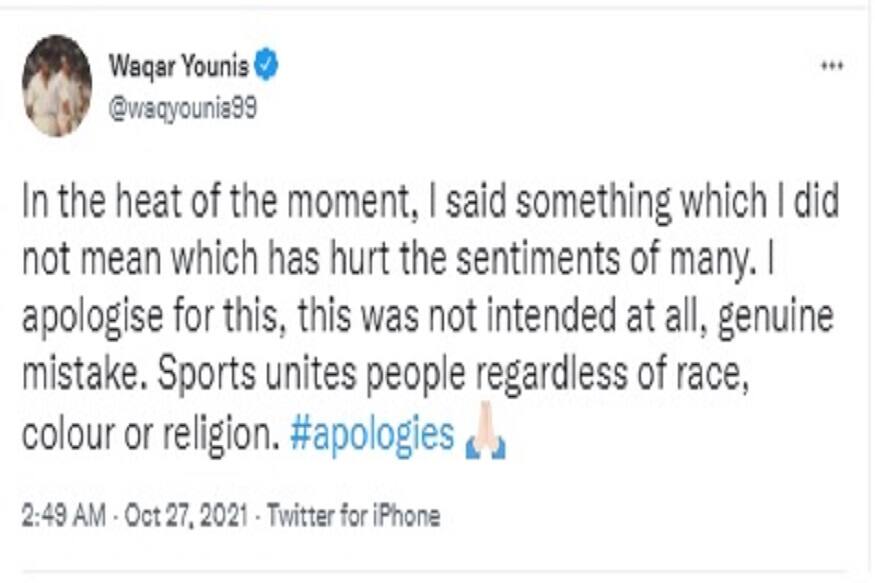Open the @waqyounis99 handle link
Viewport: 875px width, 583px height.
tap(181, 109)
